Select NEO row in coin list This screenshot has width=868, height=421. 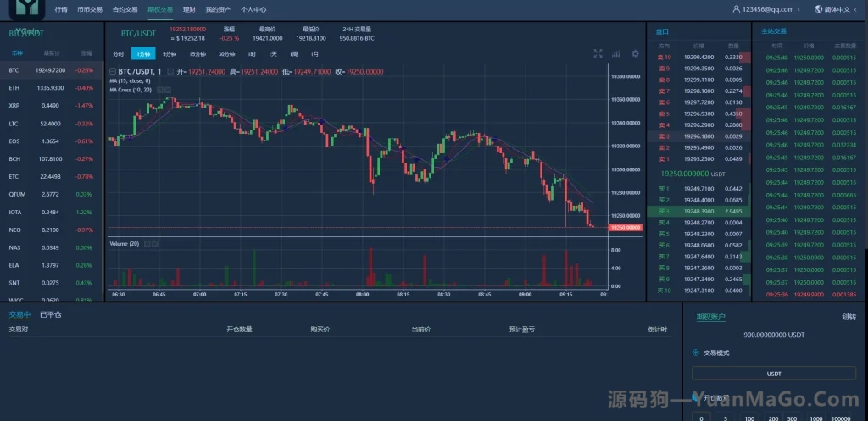click(52, 230)
